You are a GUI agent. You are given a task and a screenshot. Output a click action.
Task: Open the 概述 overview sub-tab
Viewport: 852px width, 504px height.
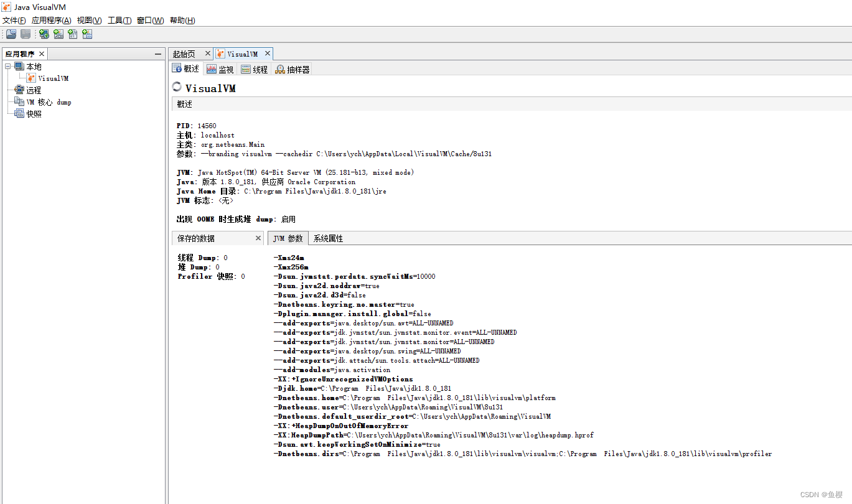click(186, 69)
